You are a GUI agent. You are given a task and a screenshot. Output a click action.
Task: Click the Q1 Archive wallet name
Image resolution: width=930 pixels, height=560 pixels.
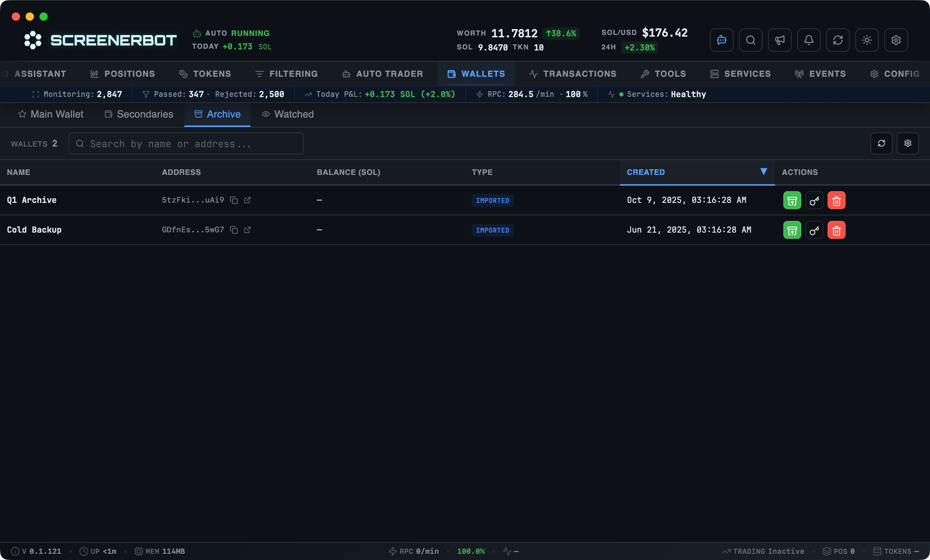pyautogui.click(x=32, y=200)
